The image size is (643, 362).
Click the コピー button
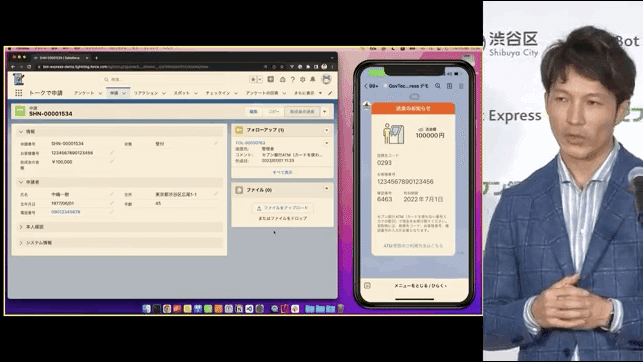(x=274, y=112)
